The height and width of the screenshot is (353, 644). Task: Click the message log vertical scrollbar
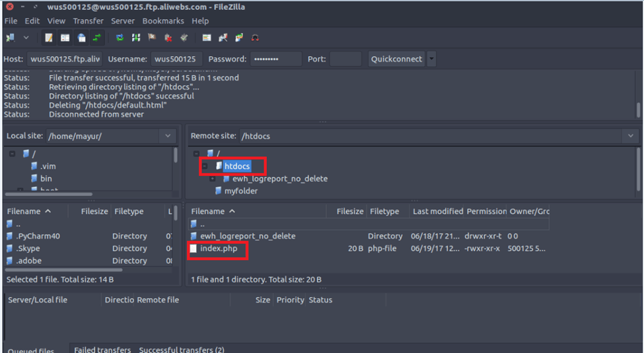(638, 110)
